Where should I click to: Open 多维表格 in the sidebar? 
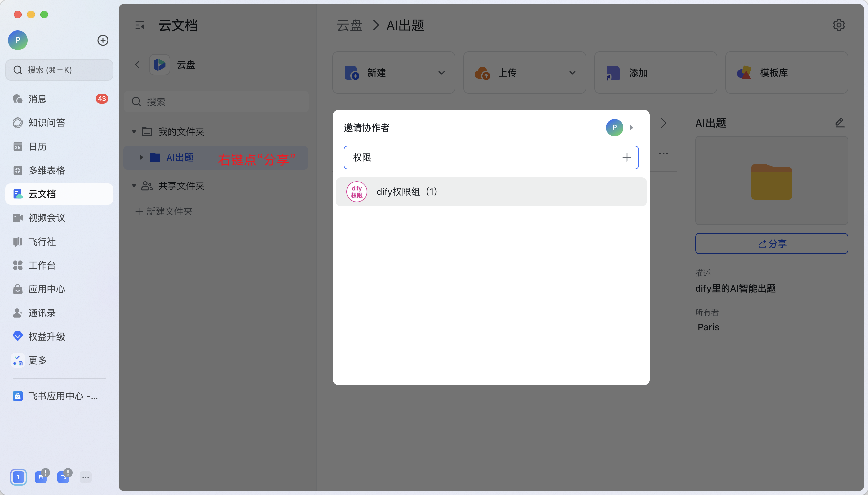coord(46,170)
